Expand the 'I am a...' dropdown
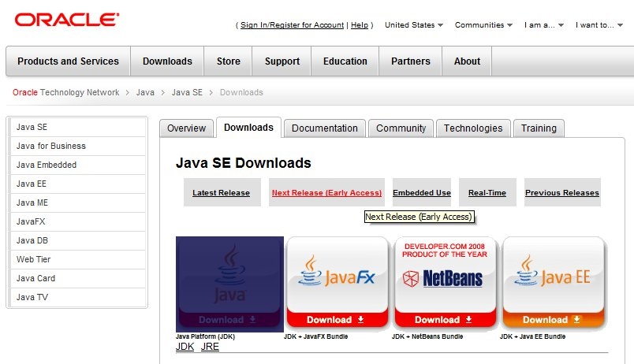Screen dimensions: 634x364 (544, 25)
